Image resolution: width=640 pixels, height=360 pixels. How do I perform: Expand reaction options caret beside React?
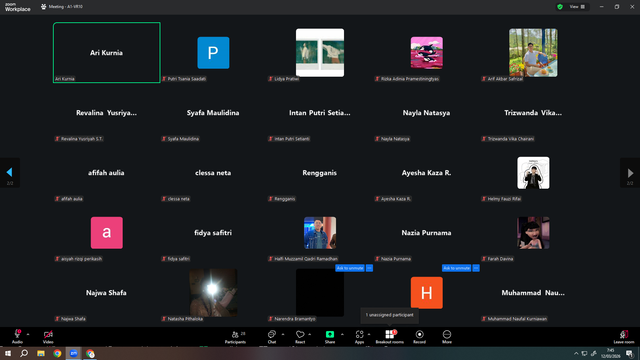pos(309,334)
